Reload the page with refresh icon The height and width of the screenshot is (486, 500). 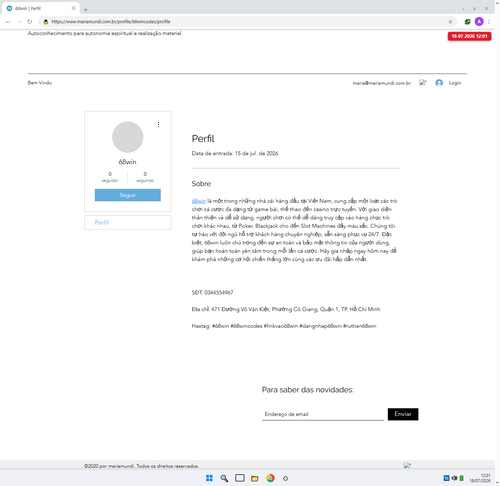(30, 22)
